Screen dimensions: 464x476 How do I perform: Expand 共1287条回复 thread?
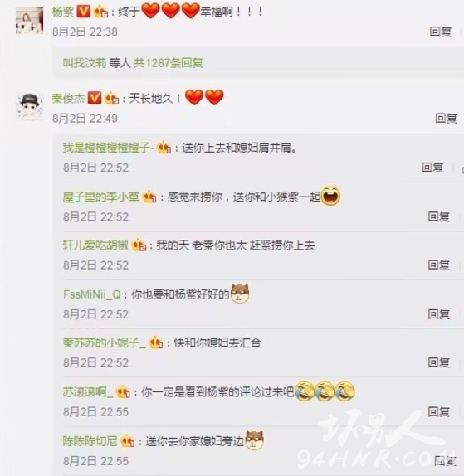tap(169, 63)
